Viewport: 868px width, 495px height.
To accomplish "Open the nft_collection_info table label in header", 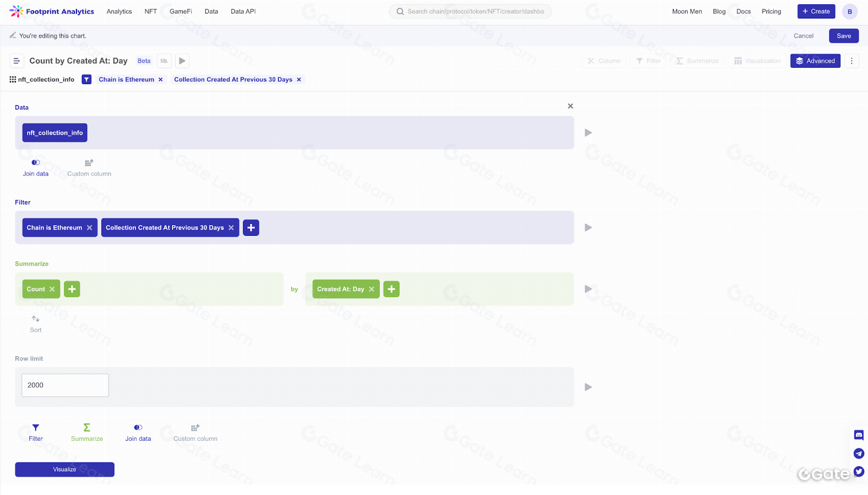I will (42, 80).
